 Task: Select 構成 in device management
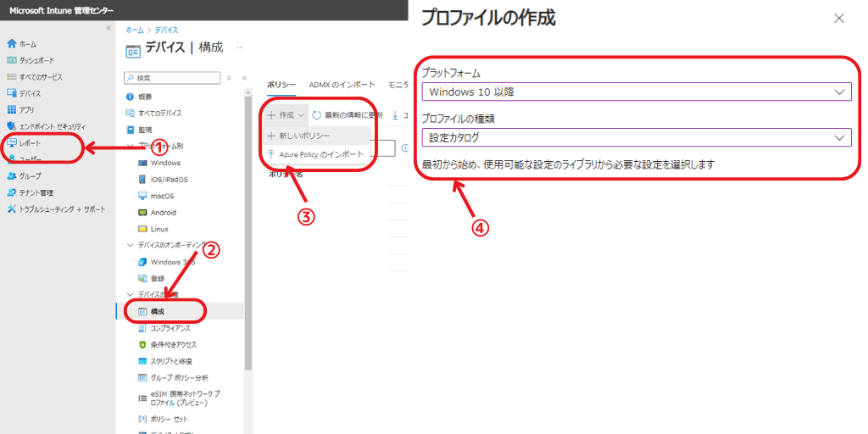[x=180, y=311]
